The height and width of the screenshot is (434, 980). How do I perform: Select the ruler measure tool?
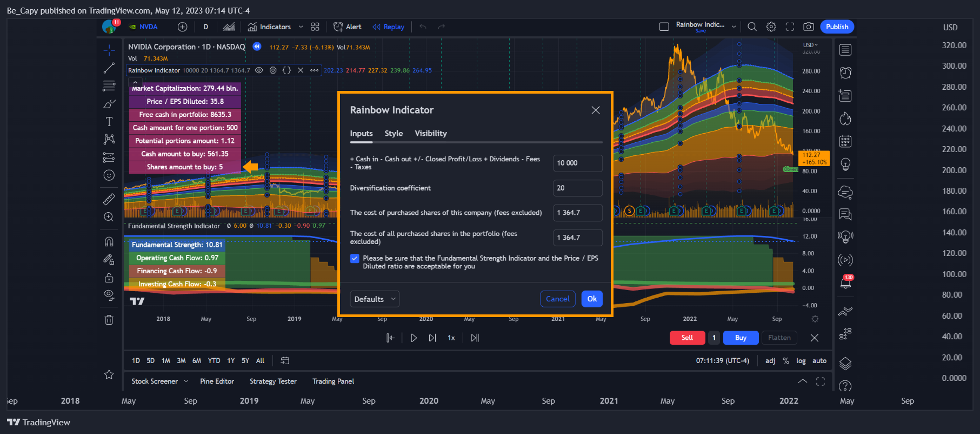pyautogui.click(x=109, y=199)
